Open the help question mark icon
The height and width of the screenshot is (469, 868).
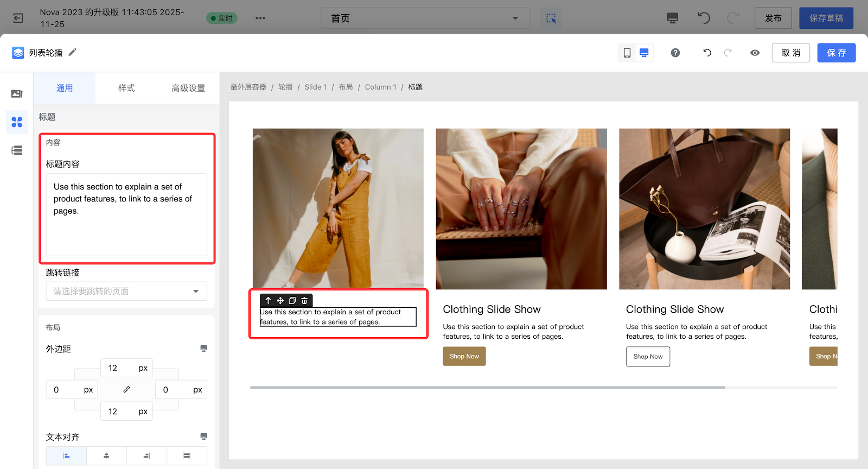(675, 53)
